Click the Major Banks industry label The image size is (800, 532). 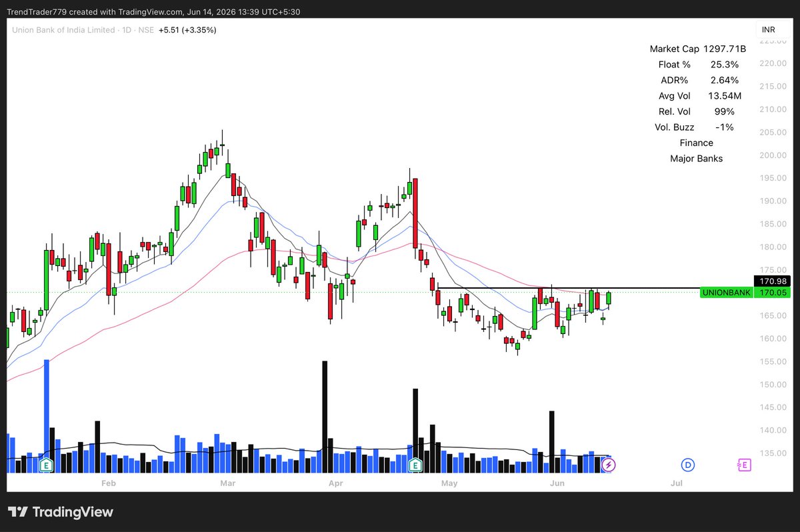point(697,158)
